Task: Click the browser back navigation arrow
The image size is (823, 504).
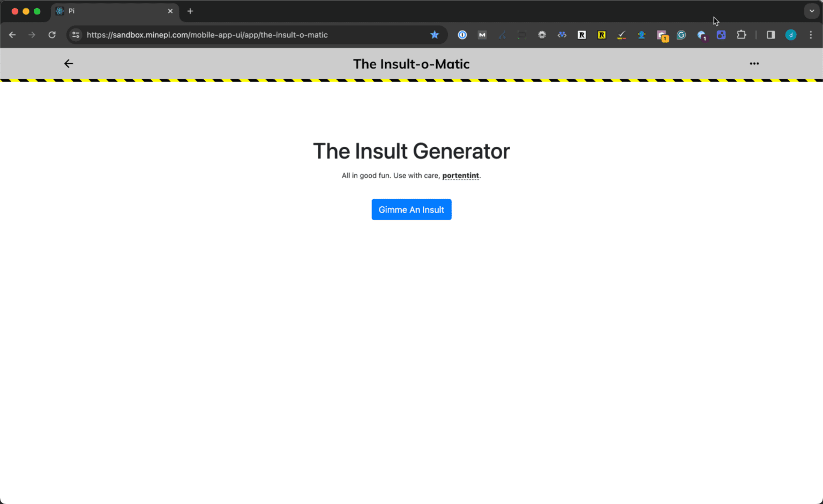Action: point(12,35)
